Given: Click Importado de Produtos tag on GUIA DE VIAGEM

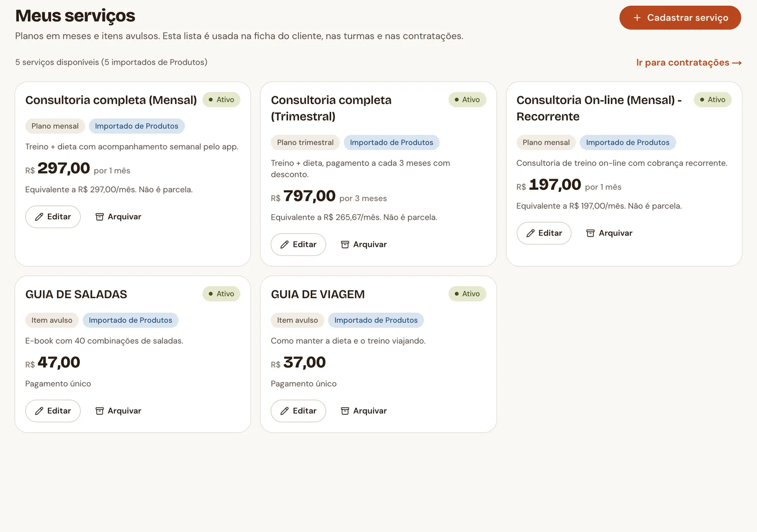Looking at the screenshot, I should pyautogui.click(x=376, y=320).
